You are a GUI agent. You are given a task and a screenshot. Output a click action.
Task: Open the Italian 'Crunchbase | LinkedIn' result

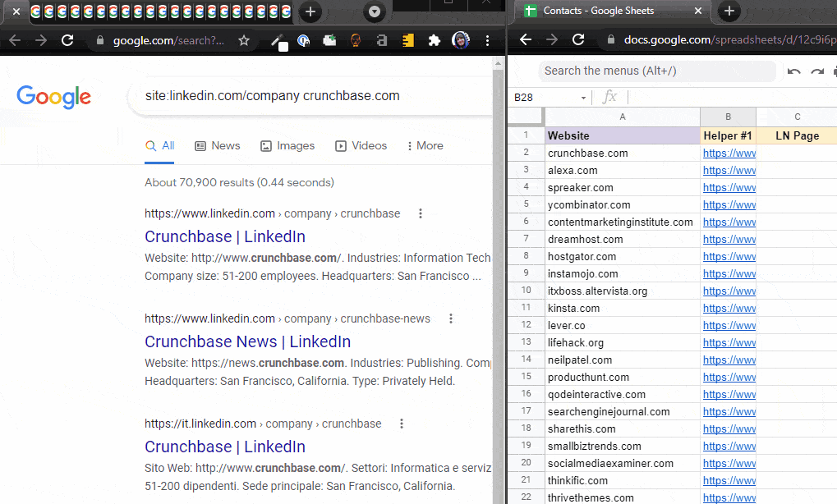tap(225, 447)
